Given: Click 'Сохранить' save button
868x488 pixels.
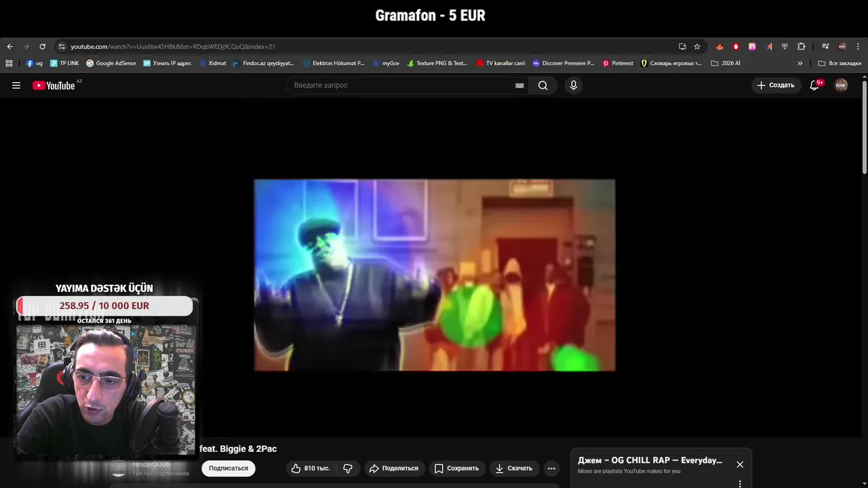Looking at the screenshot, I should point(456,468).
